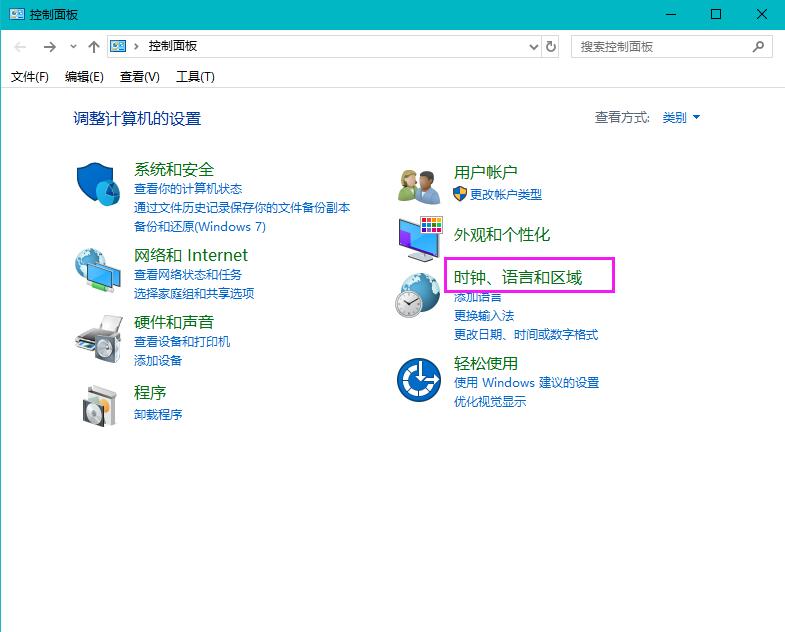Open the 用户帐户 people icon
This screenshot has width=785, height=632.
420,187
